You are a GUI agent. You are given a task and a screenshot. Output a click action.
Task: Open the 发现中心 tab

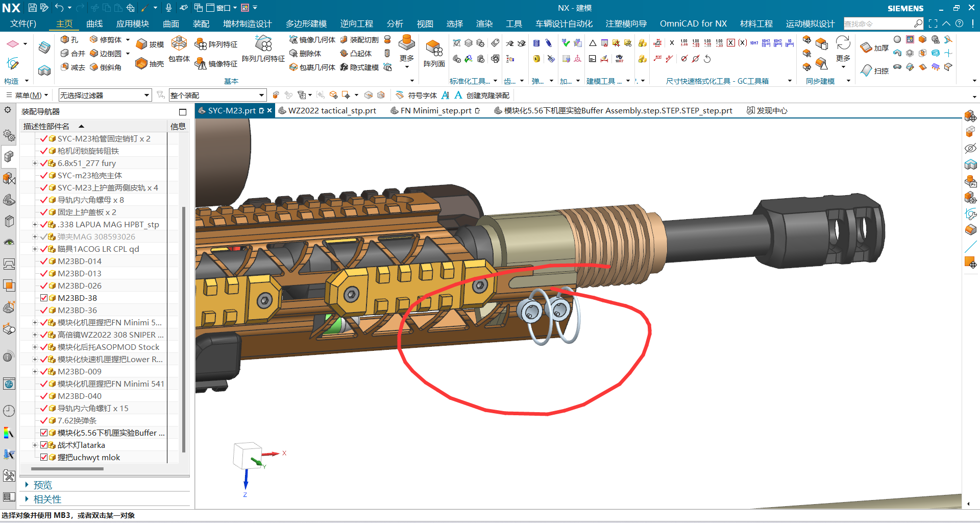(x=767, y=110)
